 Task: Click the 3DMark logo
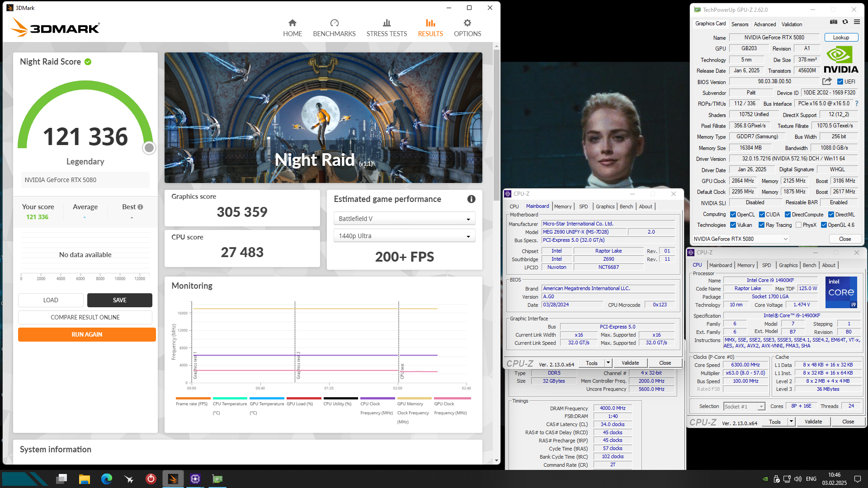tap(55, 28)
